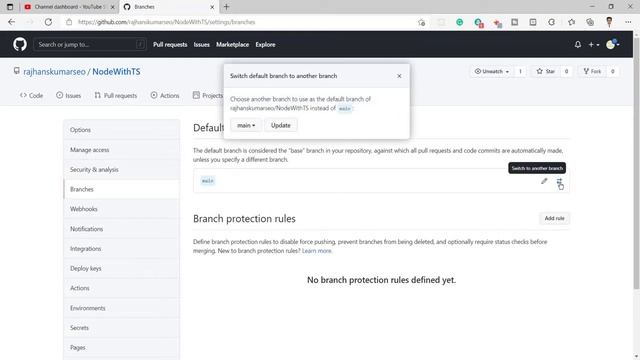The height and width of the screenshot is (360, 640).
Task: Switch to the Code tab
Action: point(31,95)
